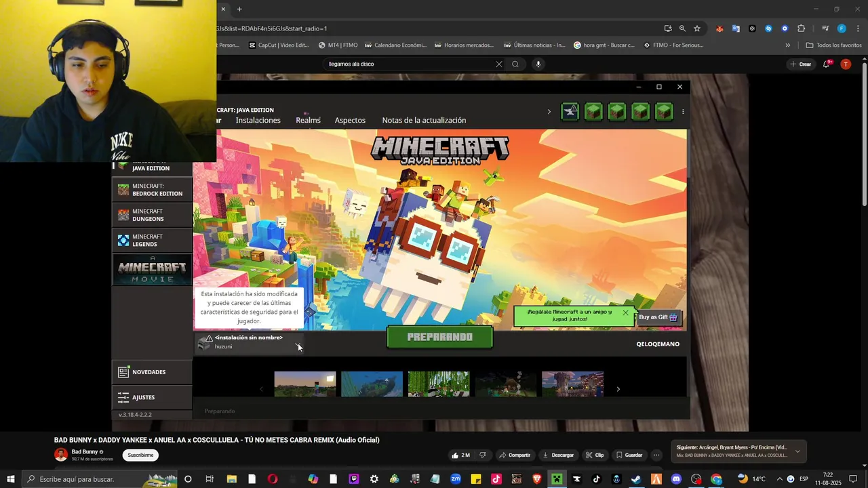Open the Chrome three-dot menu
Screen dimensions: 868x488
coord(859,28)
